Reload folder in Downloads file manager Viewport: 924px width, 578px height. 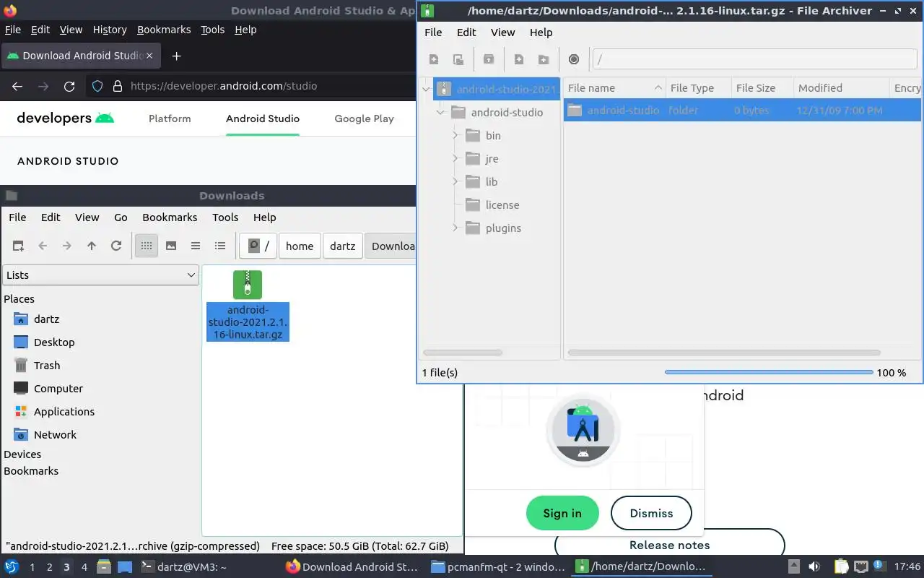coord(116,246)
